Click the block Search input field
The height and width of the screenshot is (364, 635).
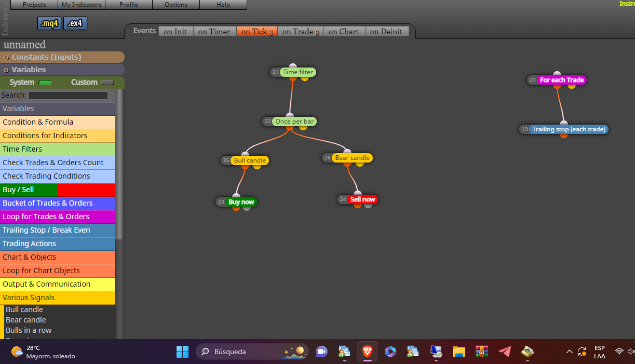pyautogui.click(x=68, y=96)
